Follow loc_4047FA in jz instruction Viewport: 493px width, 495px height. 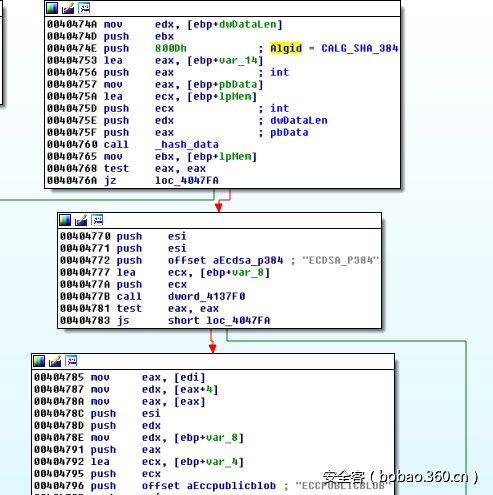coord(187,180)
